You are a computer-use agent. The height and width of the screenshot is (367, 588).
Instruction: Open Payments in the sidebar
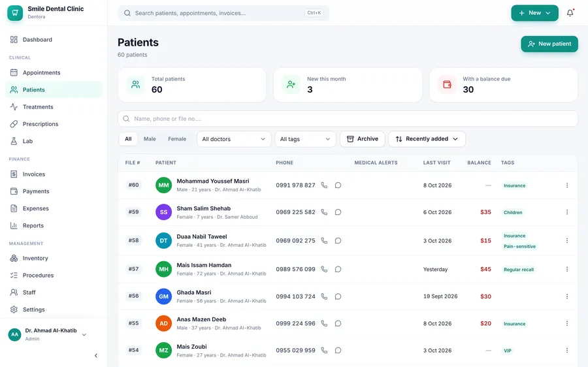(x=54, y=191)
